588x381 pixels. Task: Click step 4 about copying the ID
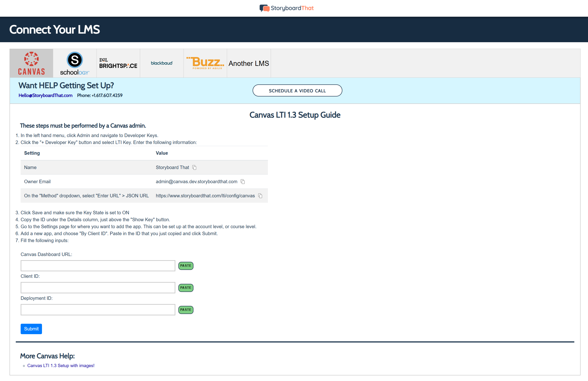(95, 220)
